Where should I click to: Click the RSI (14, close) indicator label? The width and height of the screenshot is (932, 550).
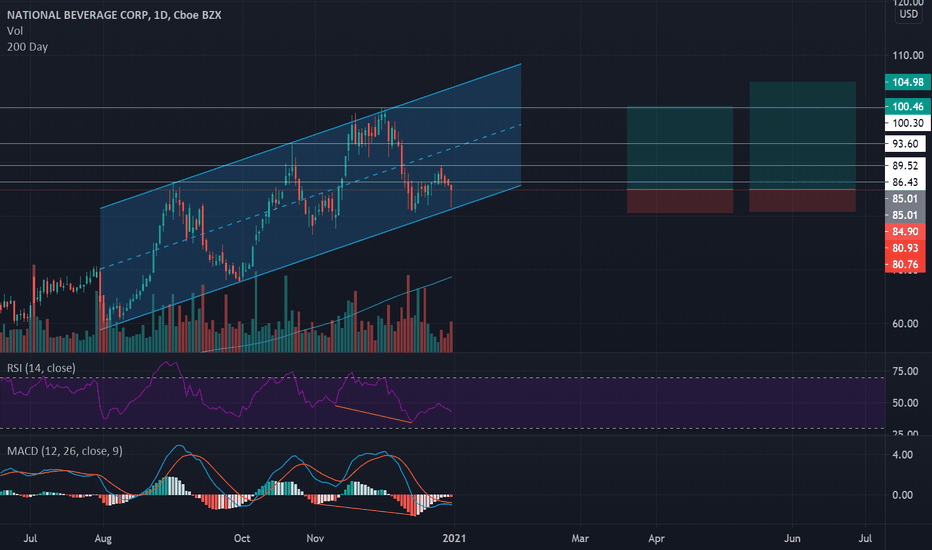[x=41, y=368]
